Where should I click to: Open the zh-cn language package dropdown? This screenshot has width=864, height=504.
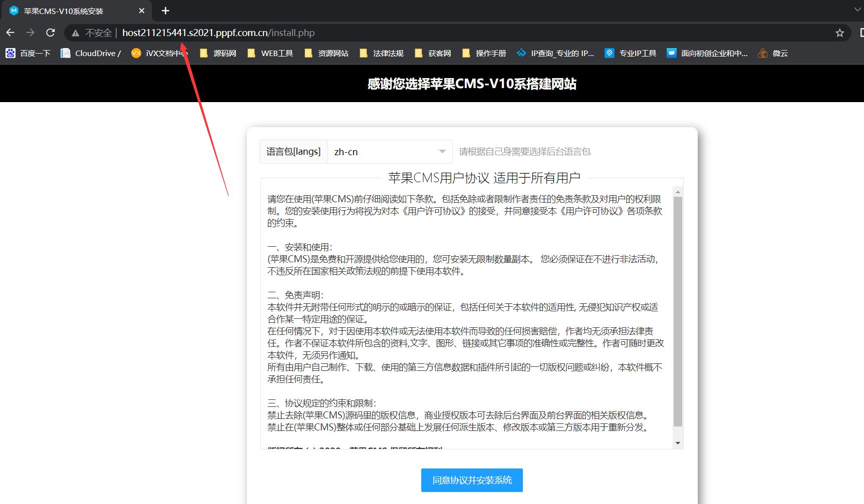391,151
